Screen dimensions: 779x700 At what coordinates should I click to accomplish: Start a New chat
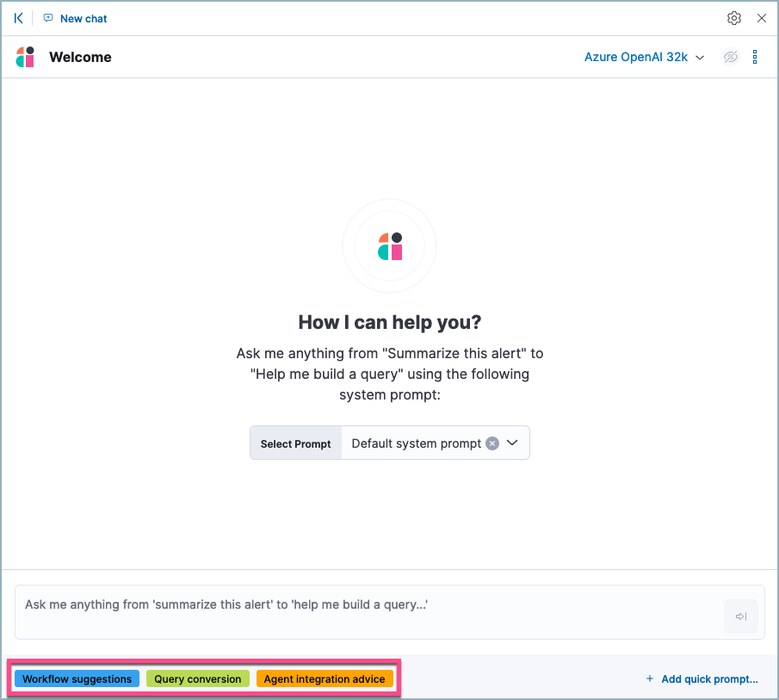pos(76,18)
